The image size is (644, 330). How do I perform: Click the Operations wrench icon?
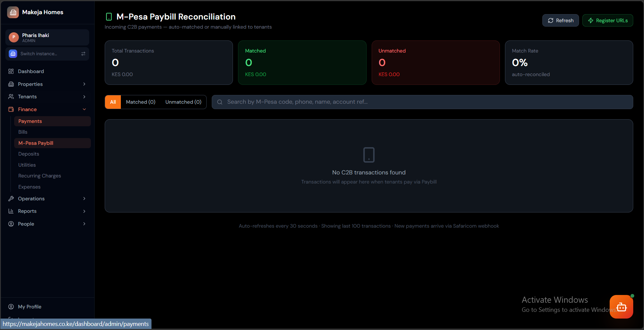click(11, 199)
